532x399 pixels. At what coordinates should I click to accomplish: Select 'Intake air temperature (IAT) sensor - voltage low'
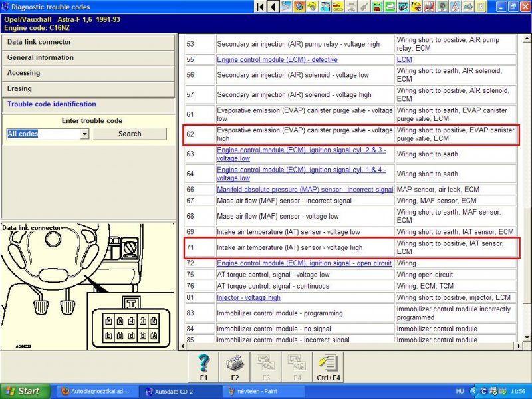[289, 232]
